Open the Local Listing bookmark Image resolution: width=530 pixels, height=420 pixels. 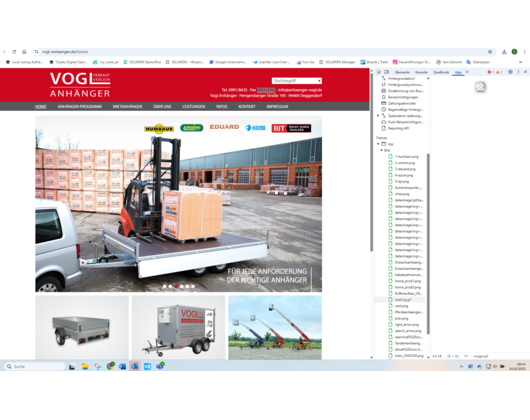point(25,62)
